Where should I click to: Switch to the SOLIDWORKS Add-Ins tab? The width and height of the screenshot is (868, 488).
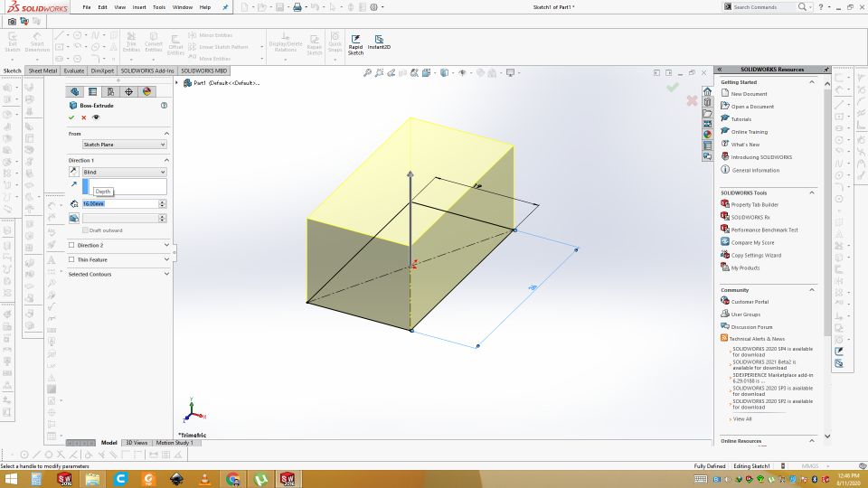pos(147,70)
